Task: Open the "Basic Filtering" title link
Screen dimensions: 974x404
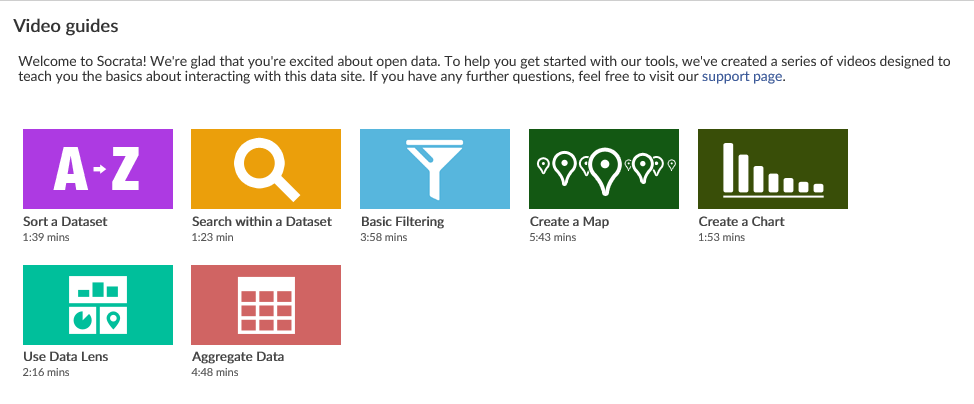Action: click(402, 221)
